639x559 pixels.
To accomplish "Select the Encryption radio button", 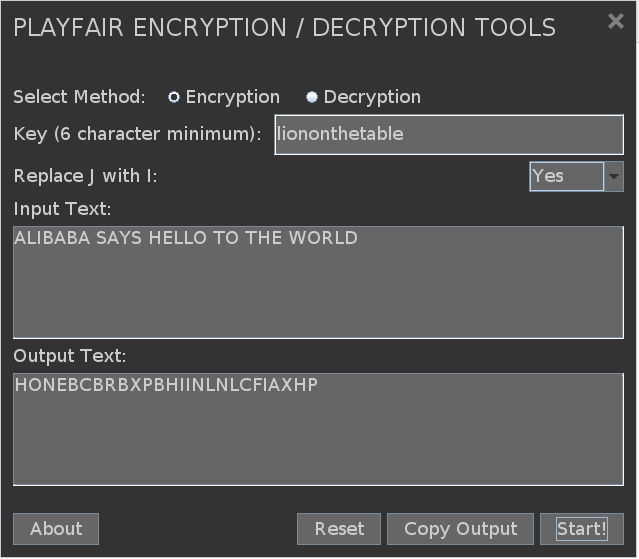I will pyautogui.click(x=174, y=97).
